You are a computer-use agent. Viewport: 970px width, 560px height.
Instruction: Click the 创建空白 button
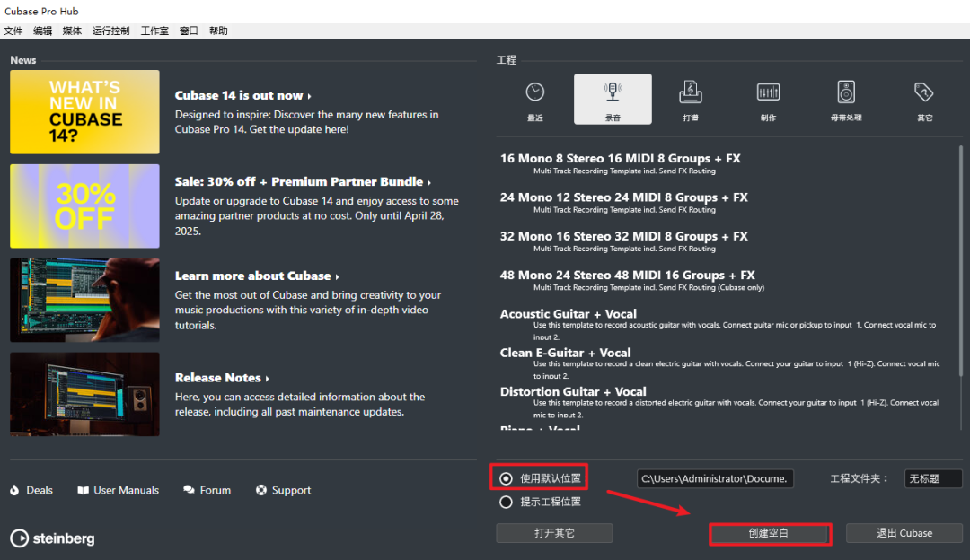coord(769,533)
